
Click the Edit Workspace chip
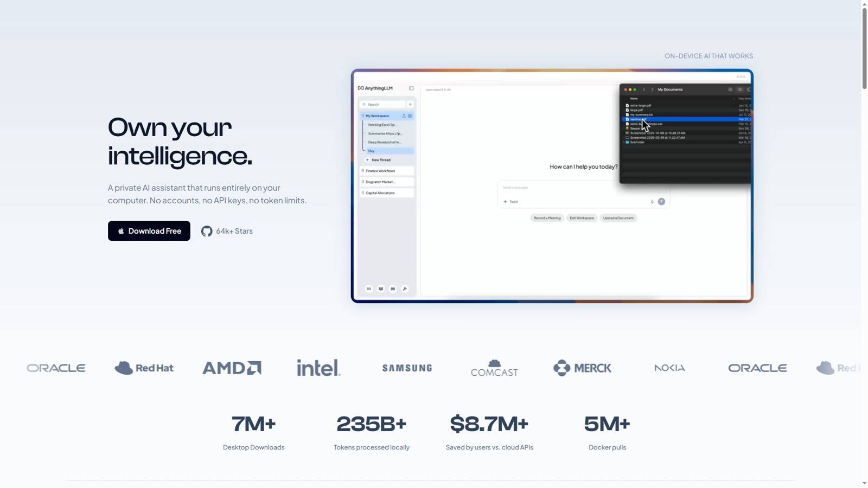582,218
